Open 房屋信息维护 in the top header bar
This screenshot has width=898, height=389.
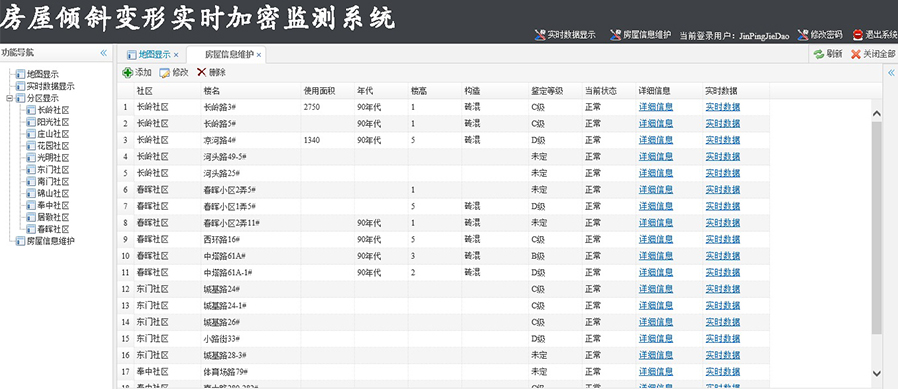coord(640,35)
